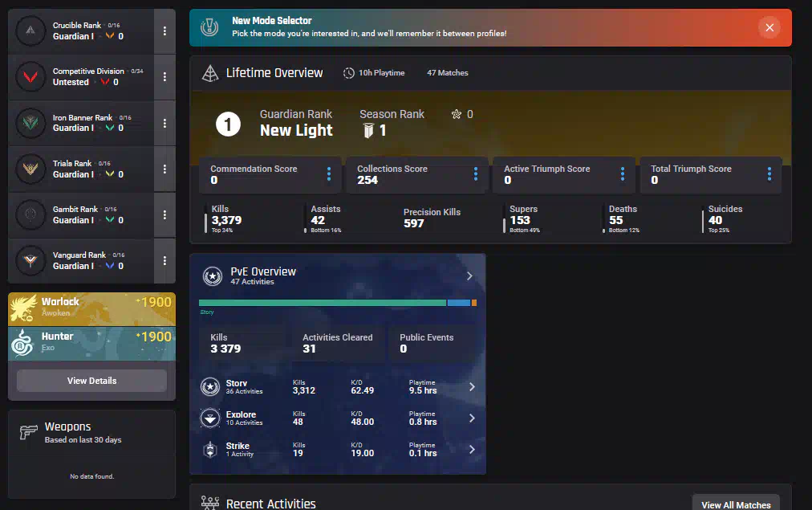
Task: Click the Warlock class emblem
Action: coord(23,308)
